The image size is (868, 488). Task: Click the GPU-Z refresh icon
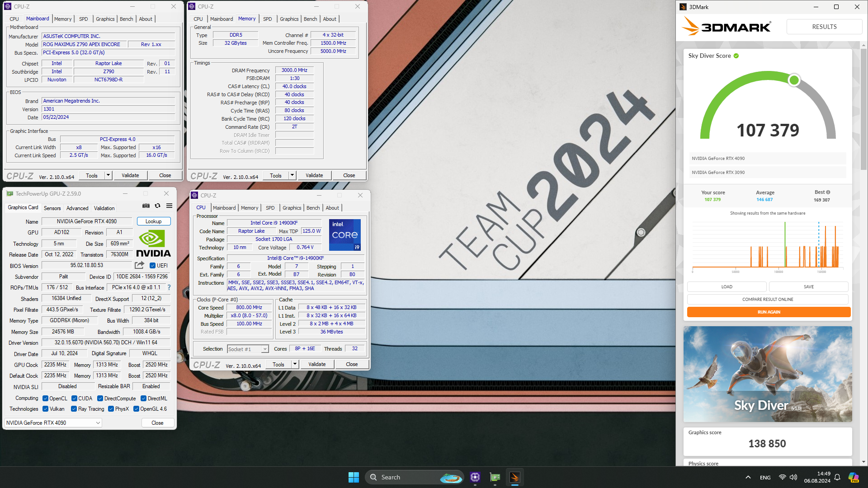[x=157, y=206]
